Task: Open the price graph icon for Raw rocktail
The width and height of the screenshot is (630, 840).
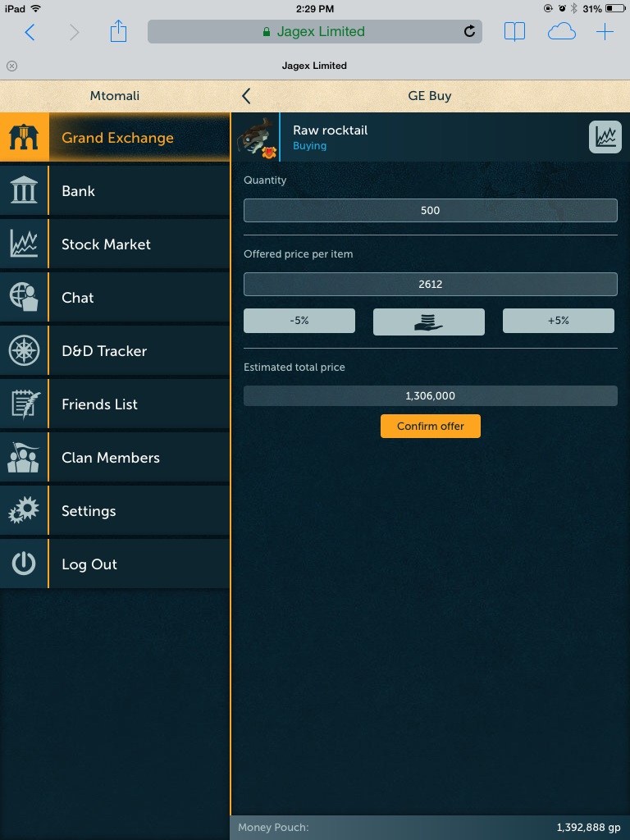Action: [x=605, y=137]
